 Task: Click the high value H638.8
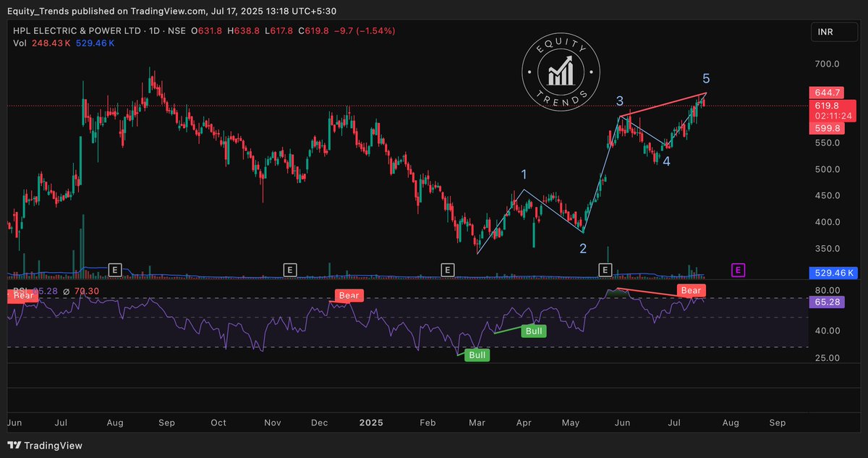243,31
